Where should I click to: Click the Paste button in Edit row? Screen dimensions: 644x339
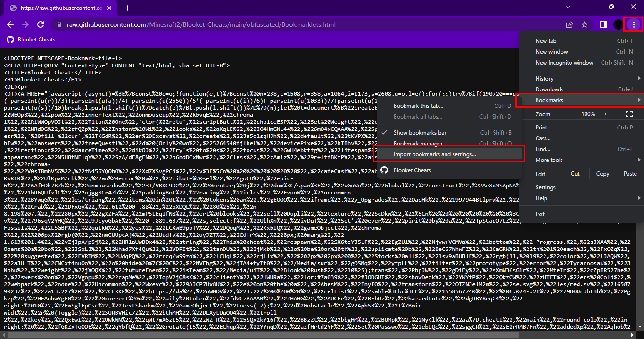pyautogui.click(x=630, y=174)
